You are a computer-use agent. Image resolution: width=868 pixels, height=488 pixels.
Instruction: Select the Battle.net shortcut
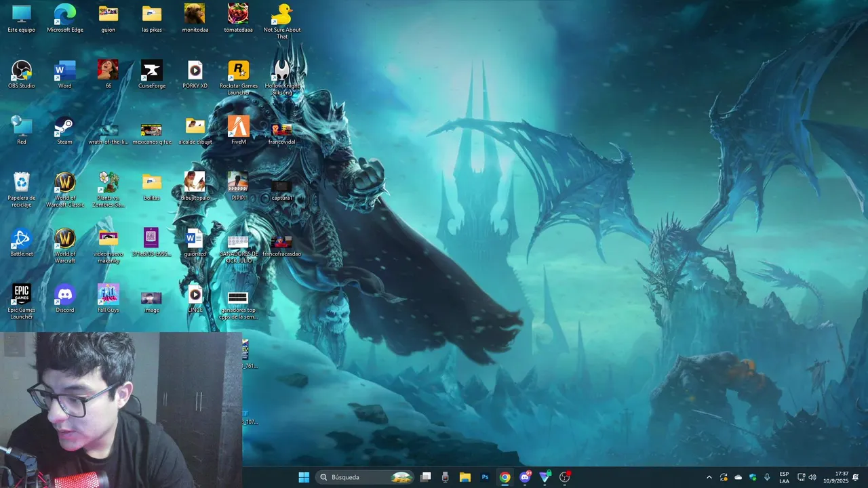click(x=22, y=243)
